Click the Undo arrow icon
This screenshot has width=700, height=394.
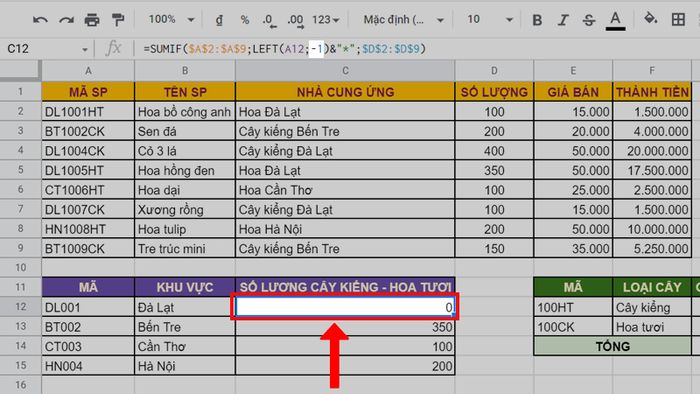point(40,20)
